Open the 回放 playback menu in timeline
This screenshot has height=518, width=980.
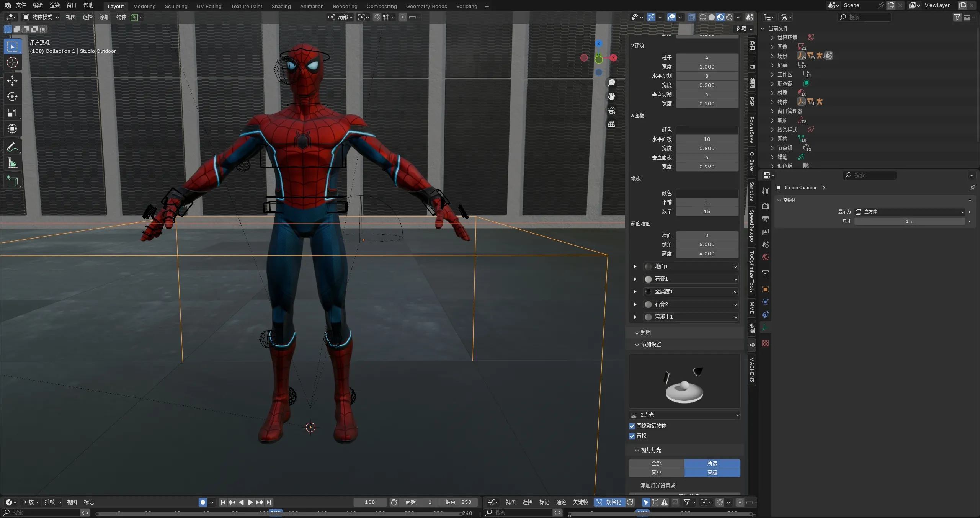(x=31, y=502)
